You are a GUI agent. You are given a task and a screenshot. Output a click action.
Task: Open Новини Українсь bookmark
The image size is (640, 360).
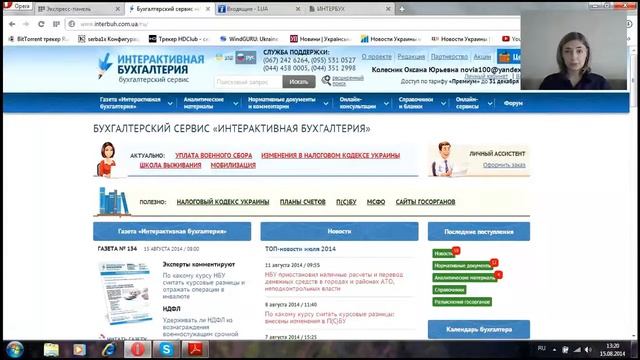tap(320, 39)
